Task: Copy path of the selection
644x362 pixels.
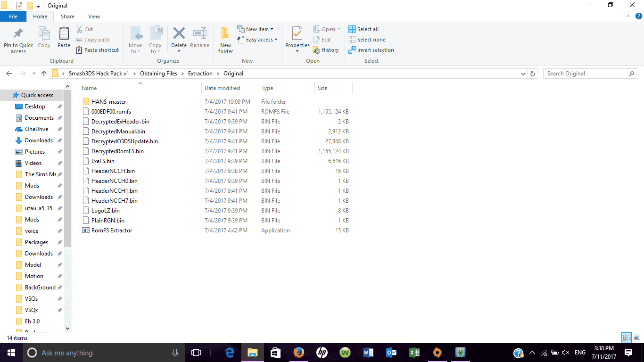Action: click(92, 40)
